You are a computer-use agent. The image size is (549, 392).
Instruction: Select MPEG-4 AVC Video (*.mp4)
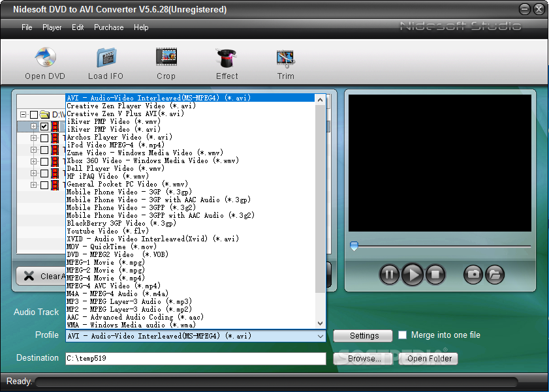(191, 286)
